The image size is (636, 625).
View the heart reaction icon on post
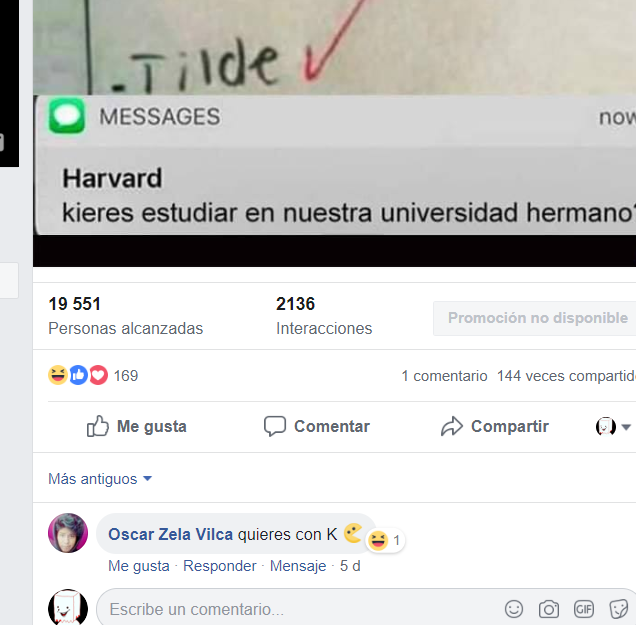point(98,375)
